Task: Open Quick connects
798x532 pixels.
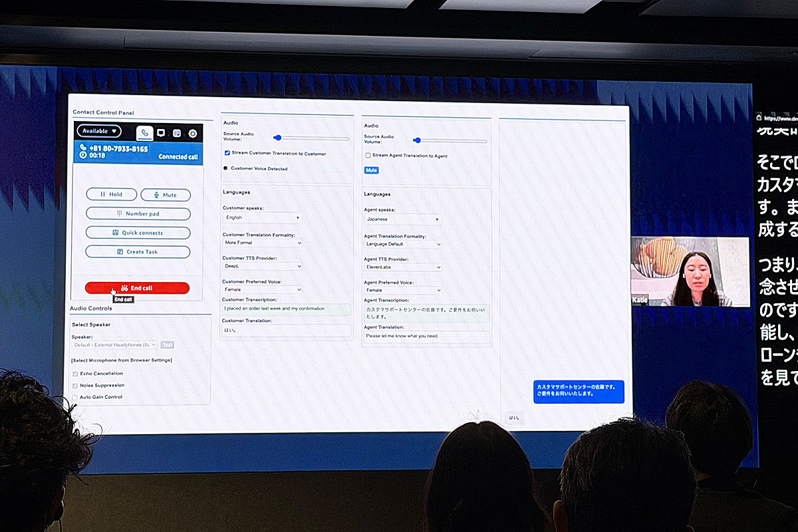Action: pyautogui.click(x=138, y=233)
